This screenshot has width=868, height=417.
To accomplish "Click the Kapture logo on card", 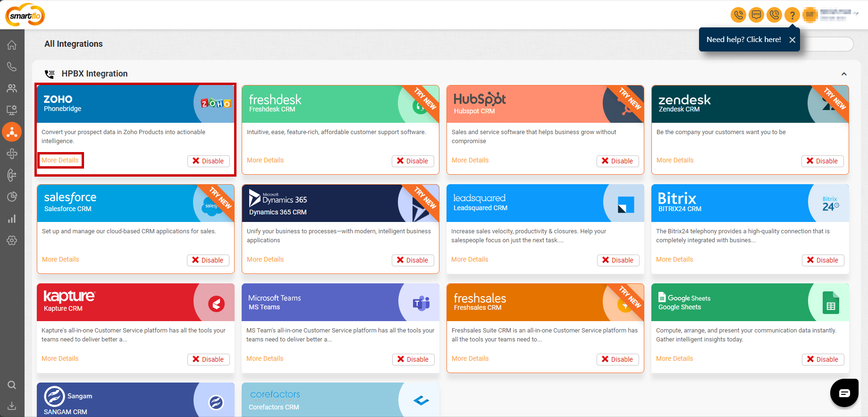I will [x=216, y=303].
